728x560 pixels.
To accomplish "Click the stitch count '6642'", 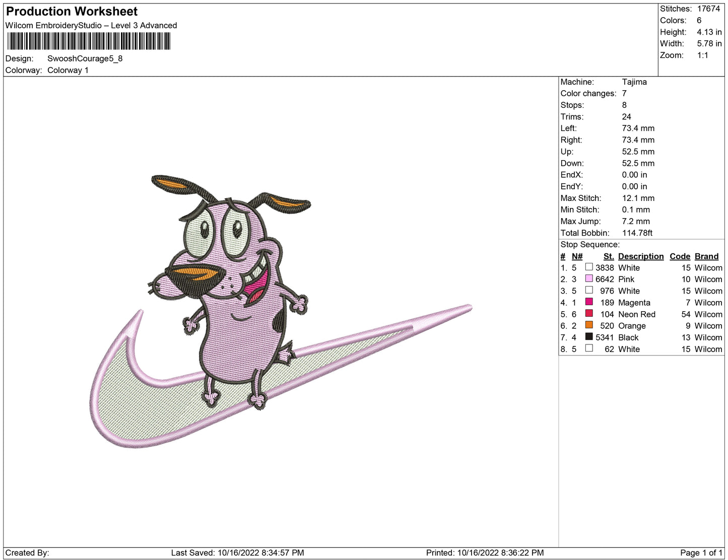I will tap(605, 279).
